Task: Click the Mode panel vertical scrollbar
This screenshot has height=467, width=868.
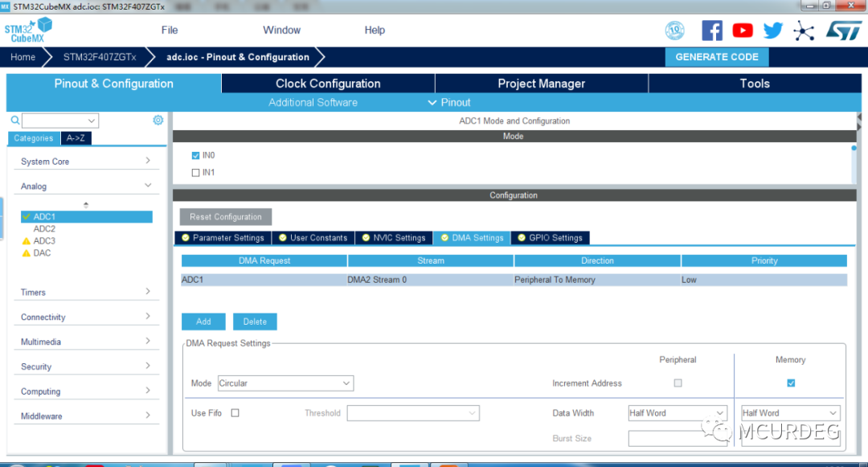Action: point(854,163)
